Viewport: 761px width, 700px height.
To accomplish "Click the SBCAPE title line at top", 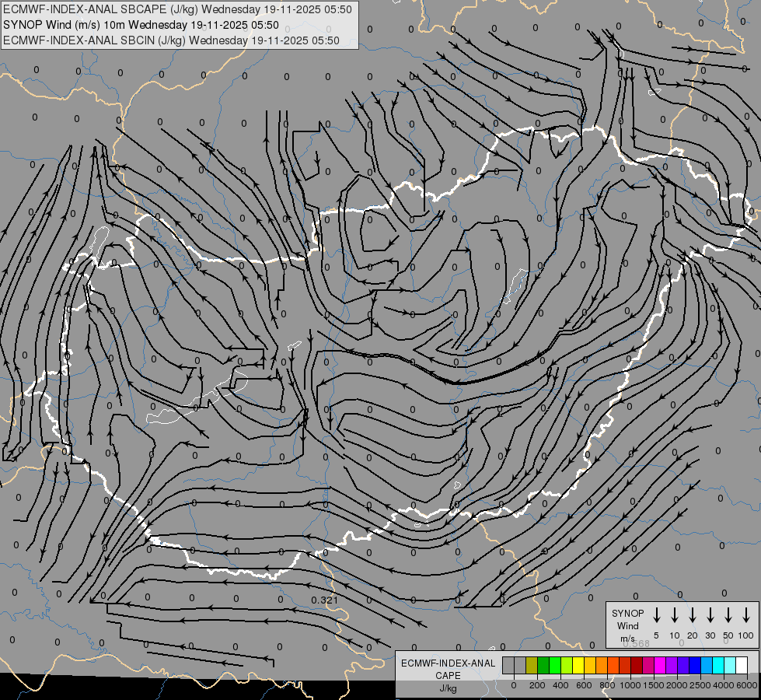I will 177,9.
